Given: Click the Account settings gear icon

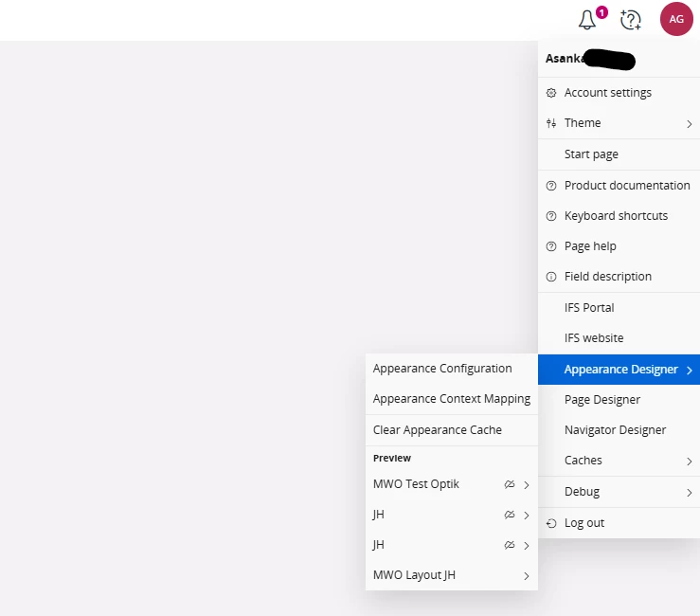Looking at the screenshot, I should (x=551, y=93).
